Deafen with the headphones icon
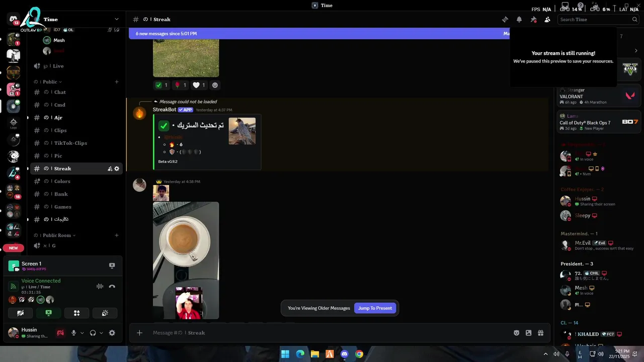 [x=93, y=333]
